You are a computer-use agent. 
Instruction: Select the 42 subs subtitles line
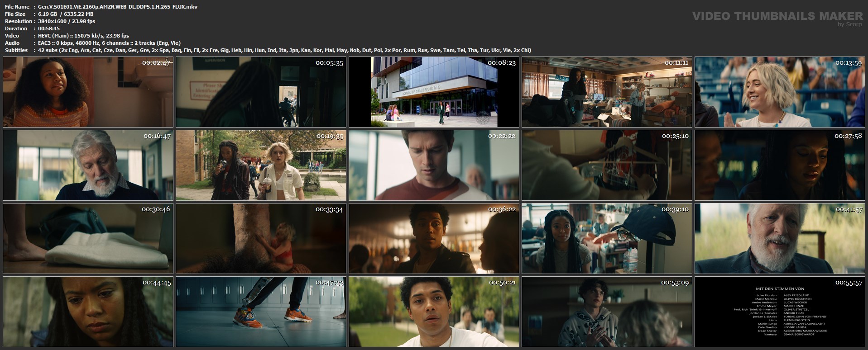click(x=284, y=50)
